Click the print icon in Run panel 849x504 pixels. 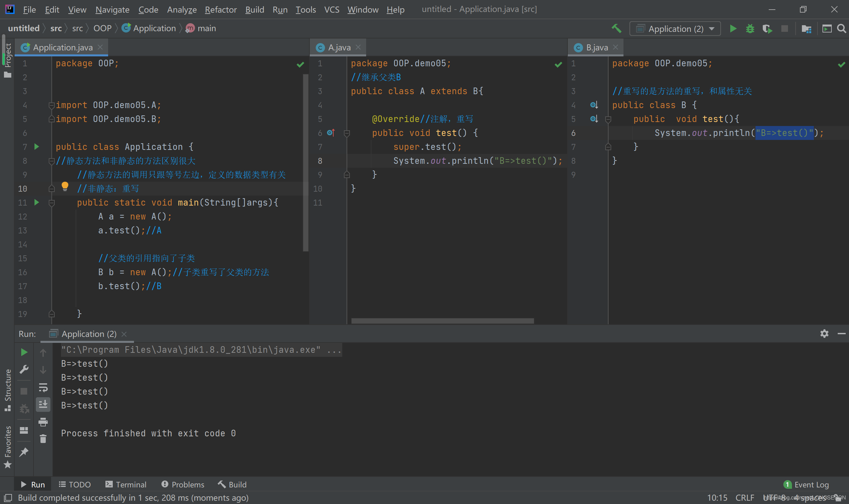tap(43, 422)
